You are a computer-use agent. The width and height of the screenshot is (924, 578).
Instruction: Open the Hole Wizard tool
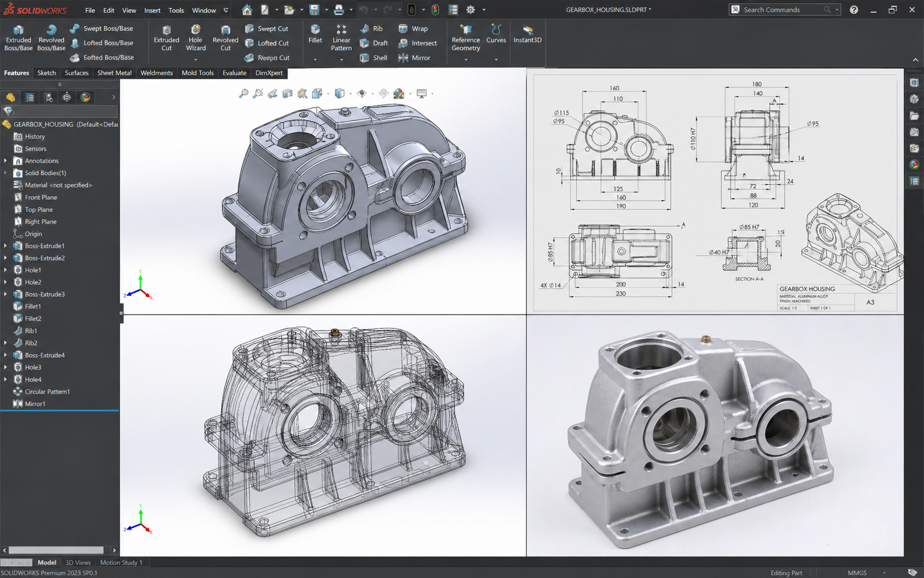(196, 38)
